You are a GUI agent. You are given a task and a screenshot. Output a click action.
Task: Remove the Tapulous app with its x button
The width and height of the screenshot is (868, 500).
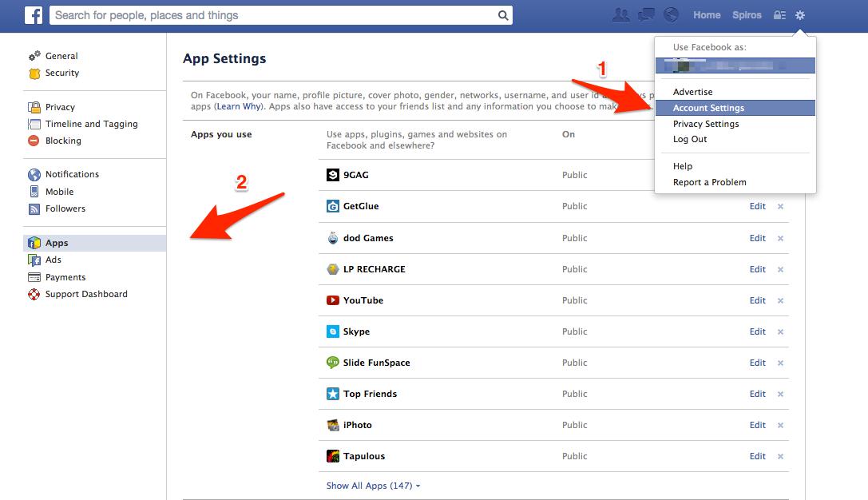point(780,456)
